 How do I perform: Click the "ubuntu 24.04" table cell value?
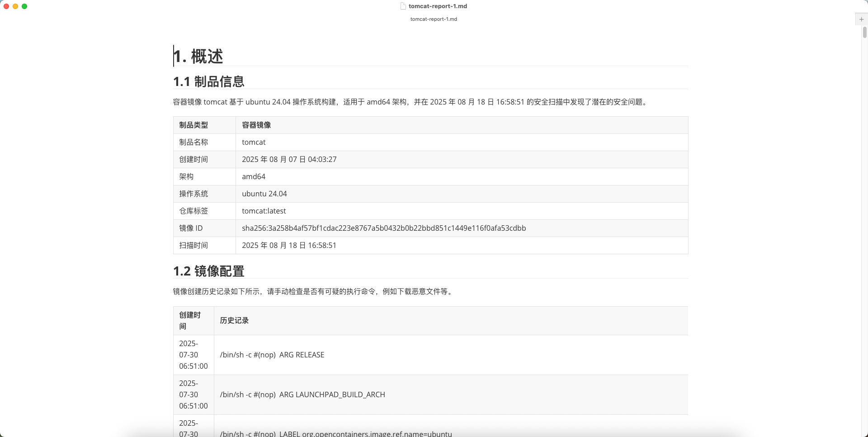click(264, 194)
